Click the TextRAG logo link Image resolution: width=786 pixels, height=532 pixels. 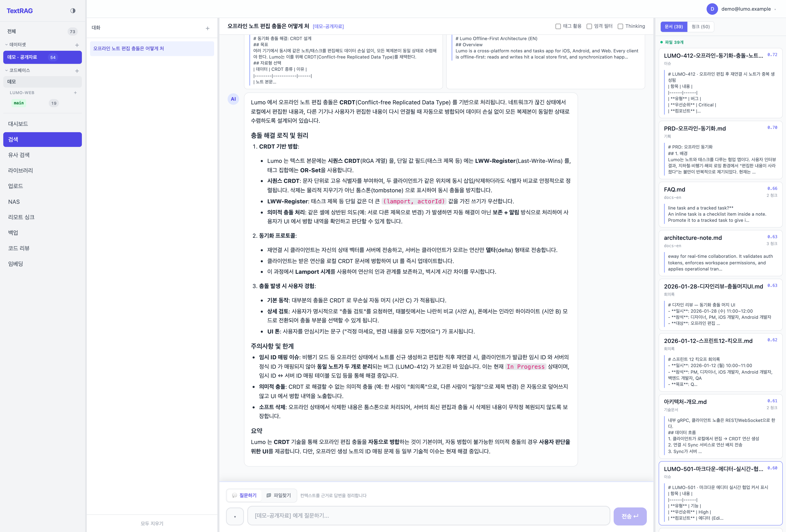click(x=20, y=11)
